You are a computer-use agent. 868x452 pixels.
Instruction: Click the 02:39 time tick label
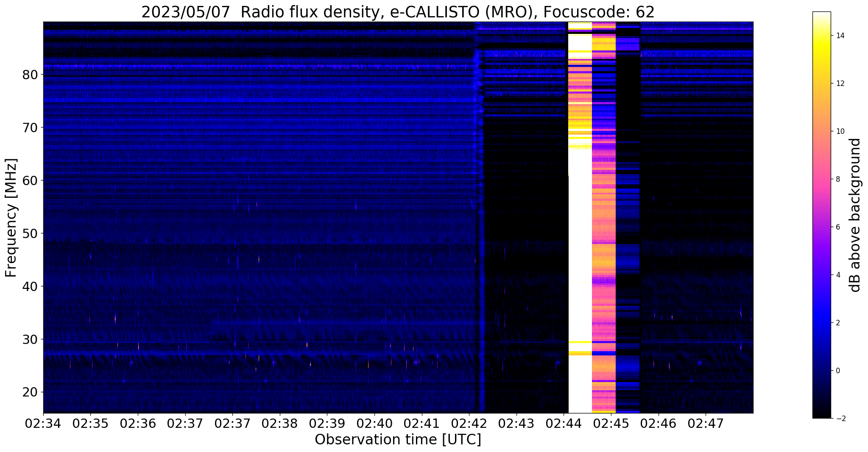pyautogui.click(x=327, y=423)
